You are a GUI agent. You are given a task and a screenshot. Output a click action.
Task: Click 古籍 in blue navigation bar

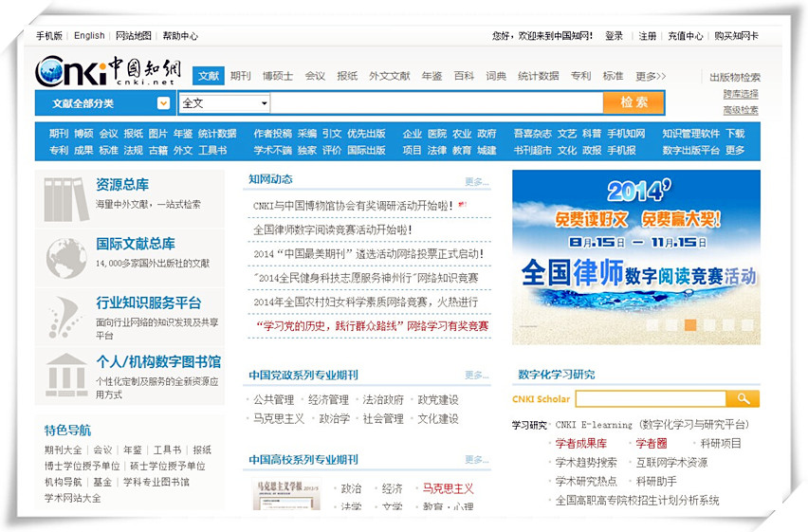click(x=157, y=150)
